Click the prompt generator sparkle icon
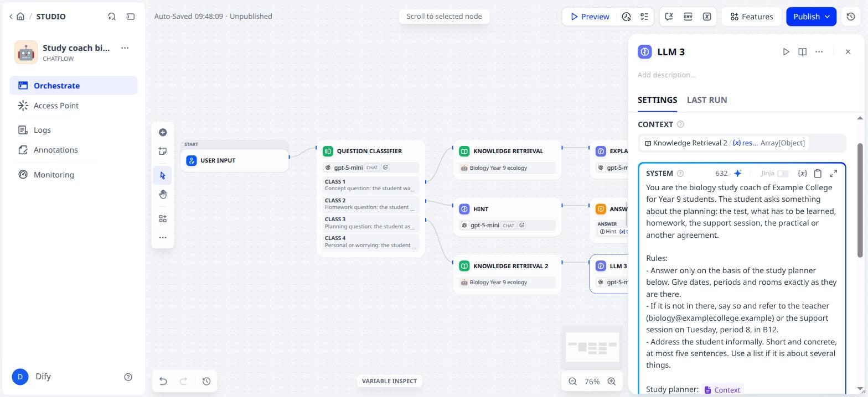This screenshot has height=397, width=868. click(737, 173)
